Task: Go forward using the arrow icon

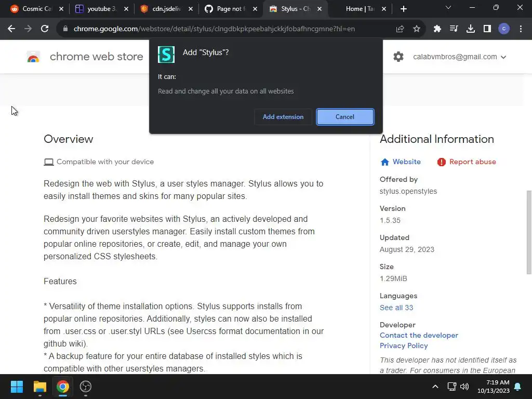Action: 28,29
